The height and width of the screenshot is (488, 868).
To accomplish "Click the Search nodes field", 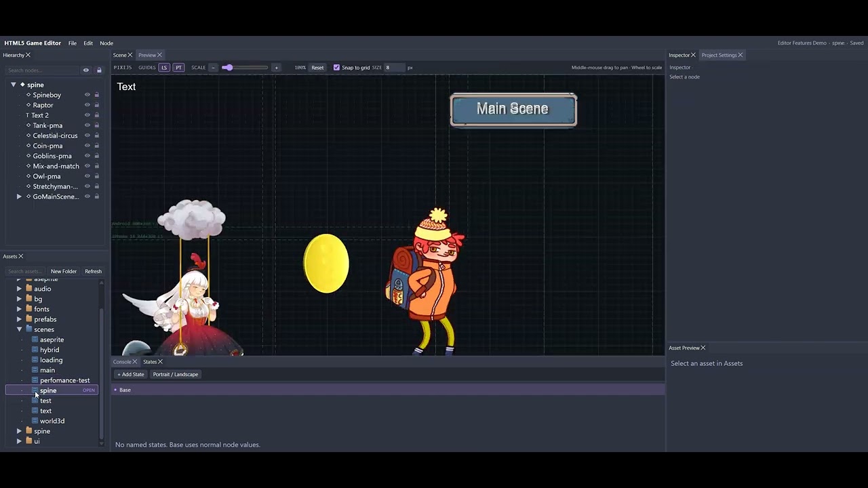I will point(42,70).
